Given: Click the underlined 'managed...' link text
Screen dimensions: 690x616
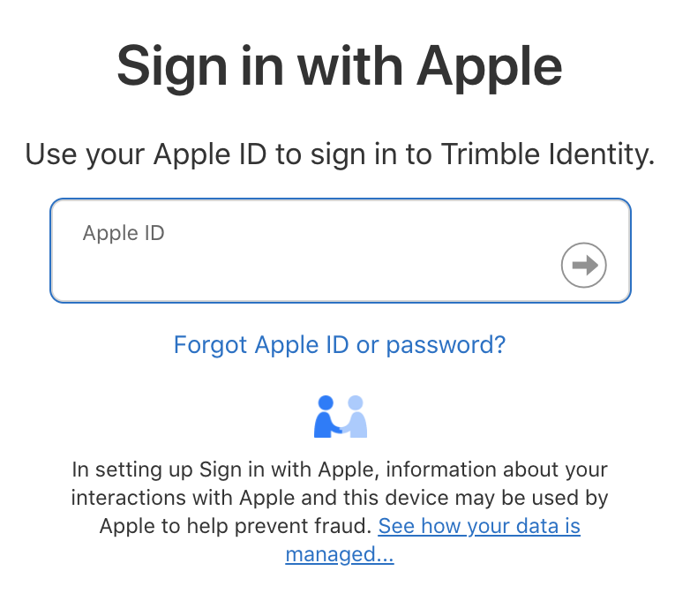Looking at the screenshot, I should pyautogui.click(x=340, y=554).
